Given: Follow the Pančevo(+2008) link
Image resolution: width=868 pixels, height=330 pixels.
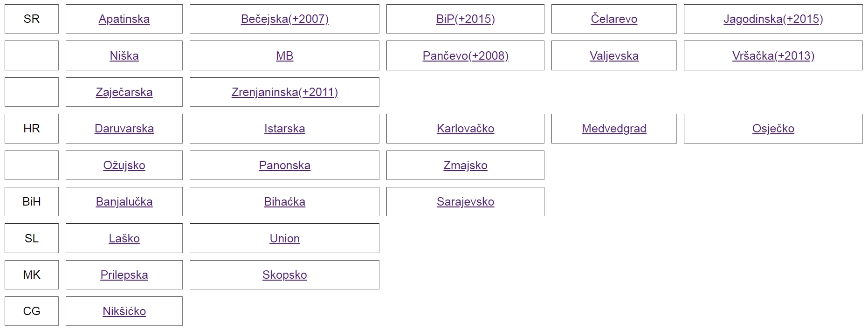Looking at the screenshot, I should 465,56.
